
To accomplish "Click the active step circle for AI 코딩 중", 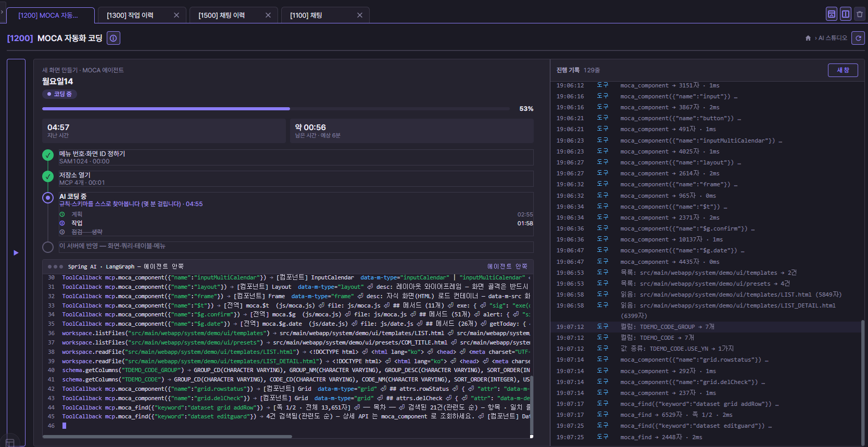I will [x=48, y=198].
